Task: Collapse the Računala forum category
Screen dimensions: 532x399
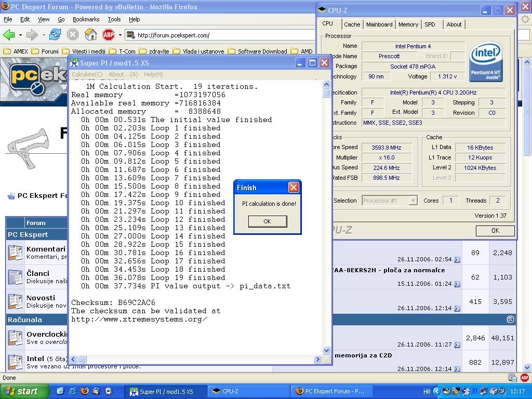Action: (x=510, y=320)
